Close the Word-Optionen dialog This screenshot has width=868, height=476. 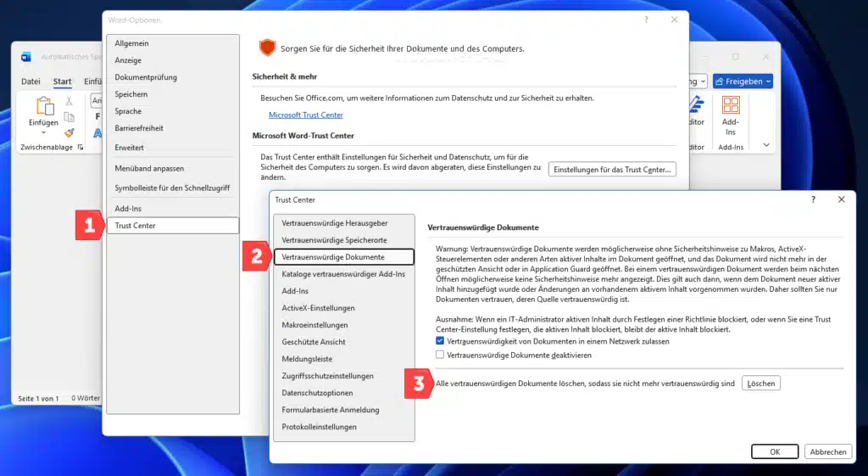[674, 20]
